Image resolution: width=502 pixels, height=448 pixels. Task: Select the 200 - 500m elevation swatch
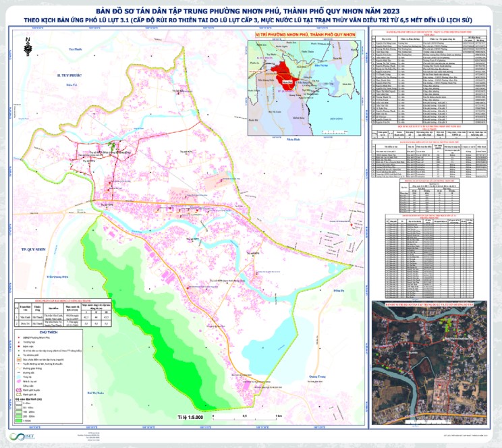(19, 416)
